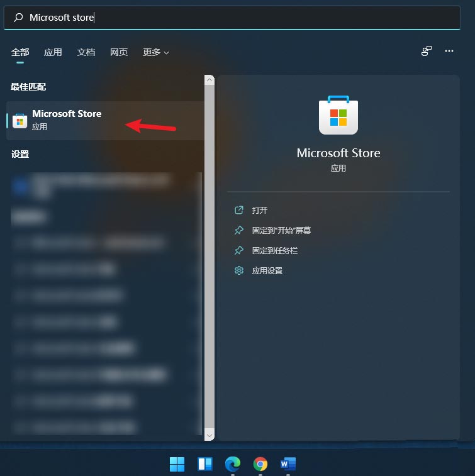
Task: Click the results list scrollbar track
Action: tap(210, 258)
